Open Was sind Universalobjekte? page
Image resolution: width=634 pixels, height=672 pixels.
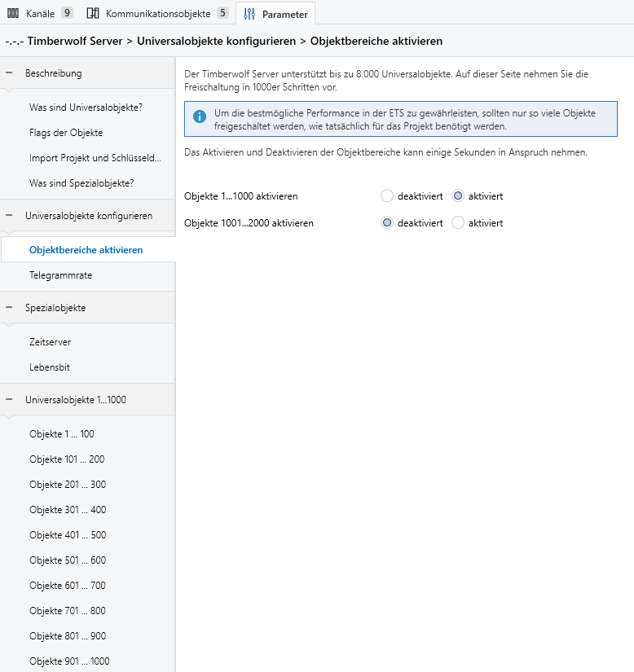point(87,108)
